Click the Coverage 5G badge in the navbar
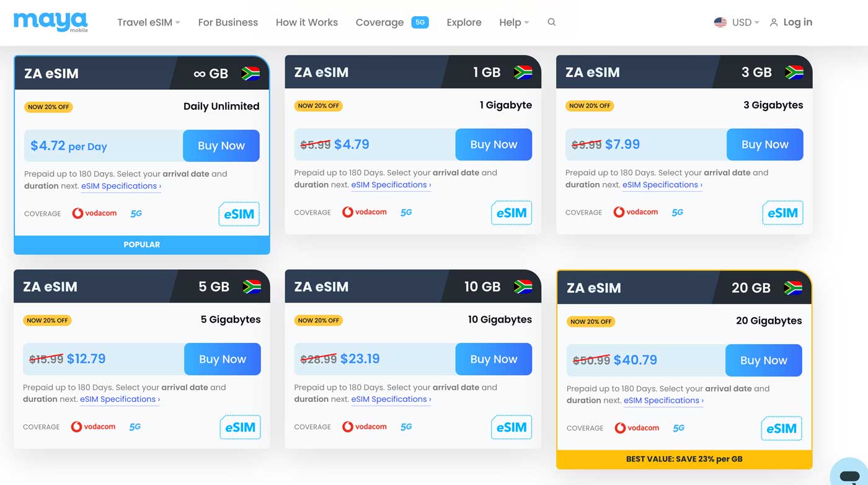The width and height of the screenshot is (868, 485). (420, 22)
